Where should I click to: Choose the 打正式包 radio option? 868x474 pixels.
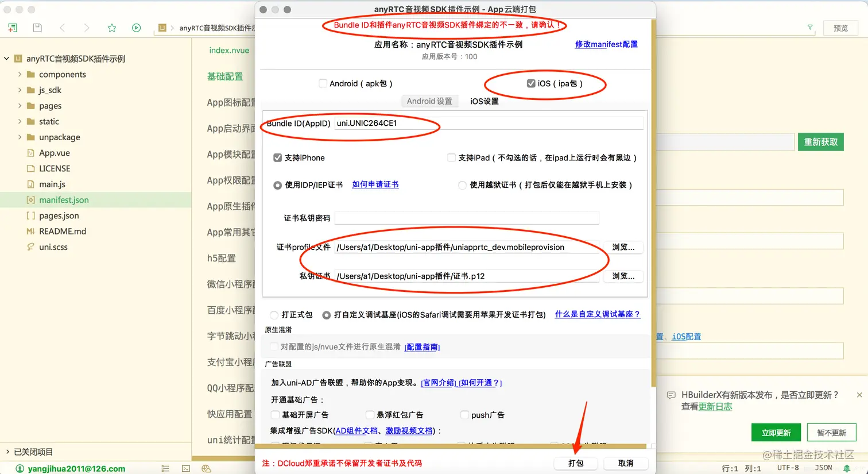click(274, 315)
